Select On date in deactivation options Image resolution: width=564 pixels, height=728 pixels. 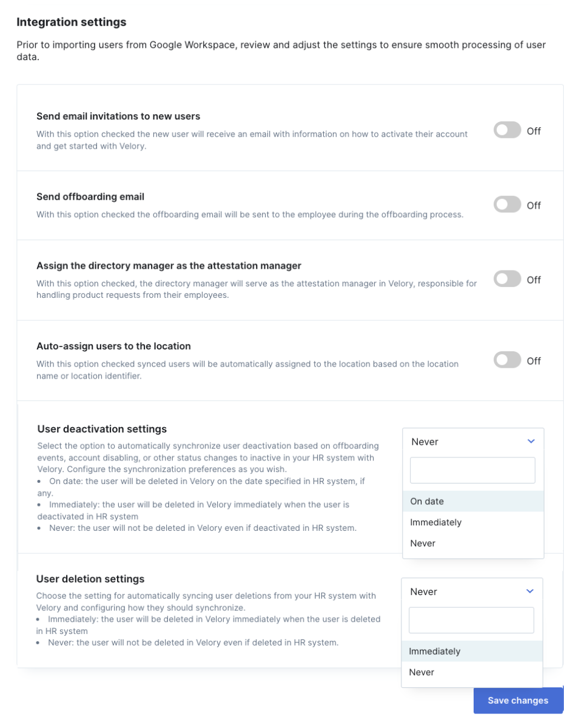(473, 501)
